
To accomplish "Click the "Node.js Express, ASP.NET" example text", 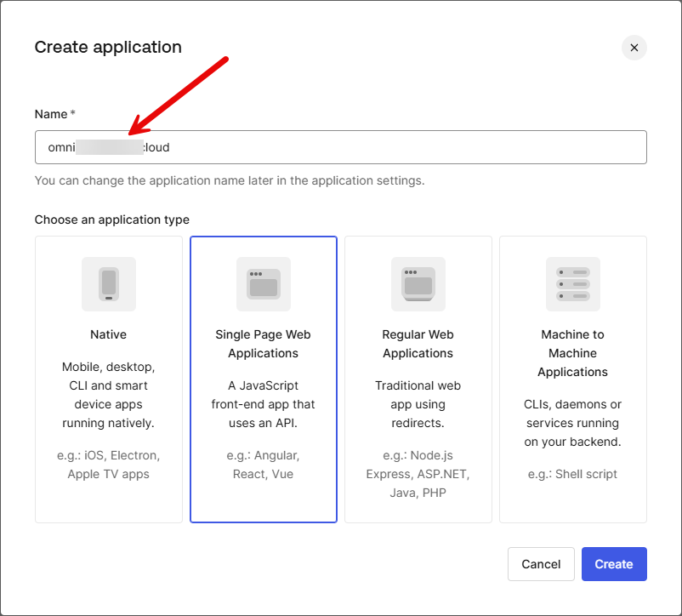I will click(418, 474).
